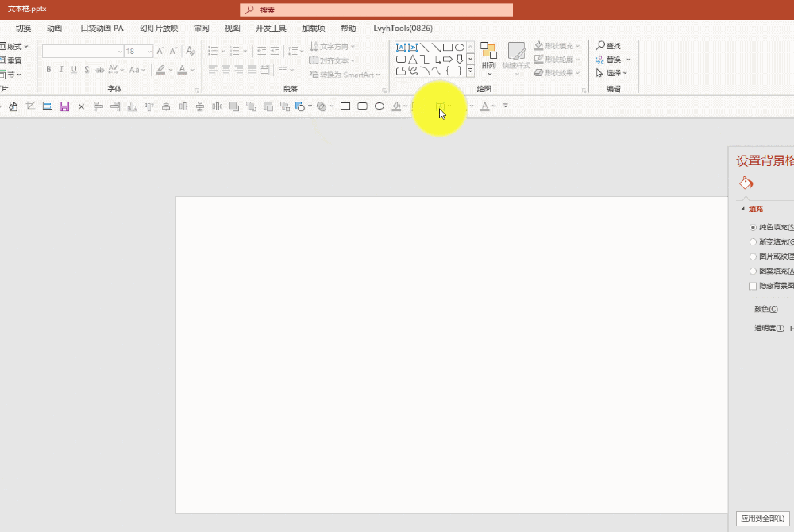Select 图案填充 pattern fill radio button
The height and width of the screenshot is (532, 794).
pyautogui.click(x=753, y=272)
